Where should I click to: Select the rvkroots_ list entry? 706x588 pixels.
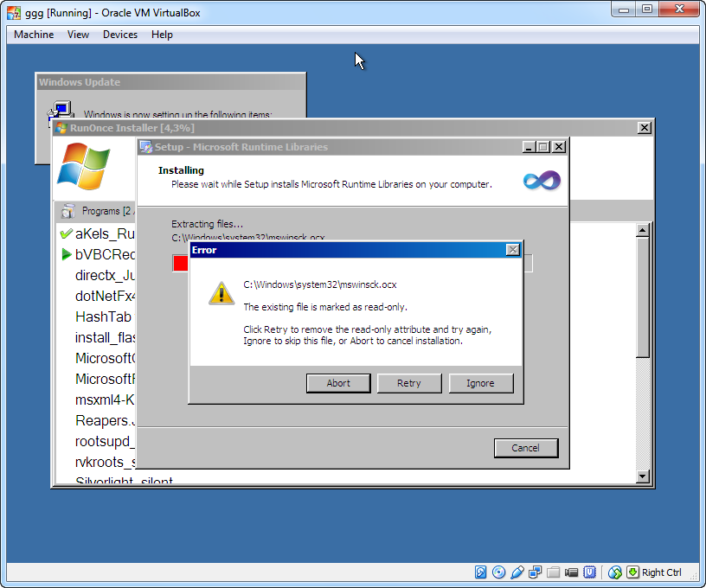coord(105,462)
